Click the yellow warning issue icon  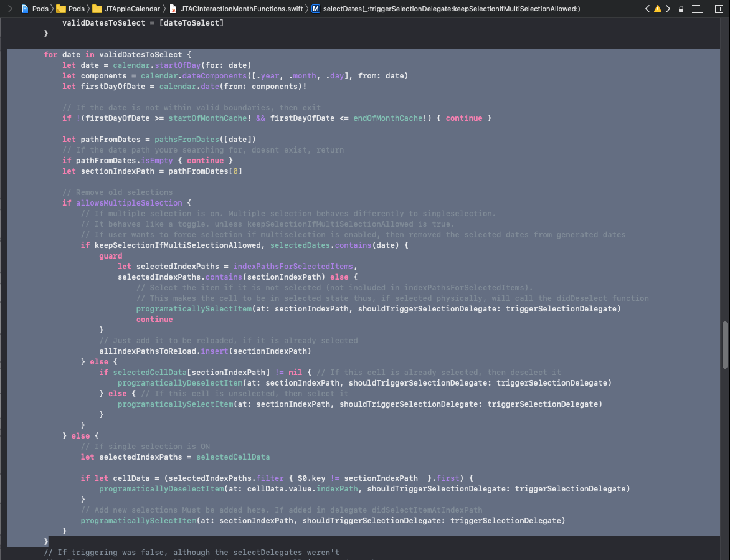pyautogui.click(x=658, y=9)
